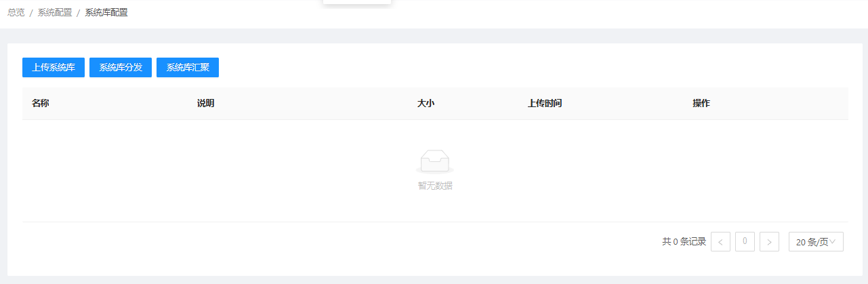This screenshot has height=284, width=868.
Task: Click the 操作 column header
Action: tap(701, 104)
